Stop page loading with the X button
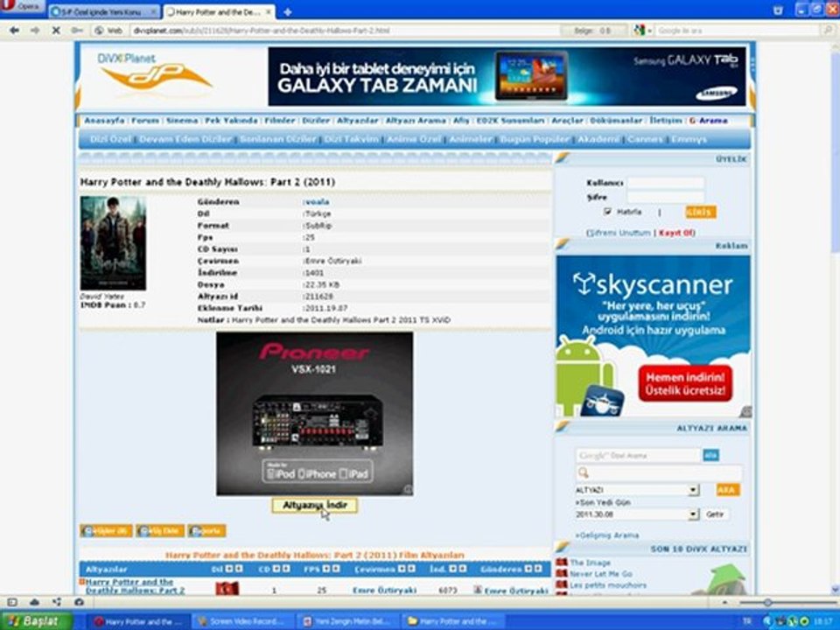 tap(56, 31)
